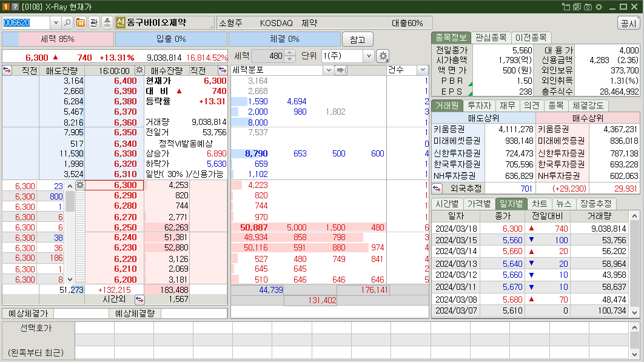Select the 거래원 tab
Viewport: 644px width, 362px height.
tap(447, 106)
